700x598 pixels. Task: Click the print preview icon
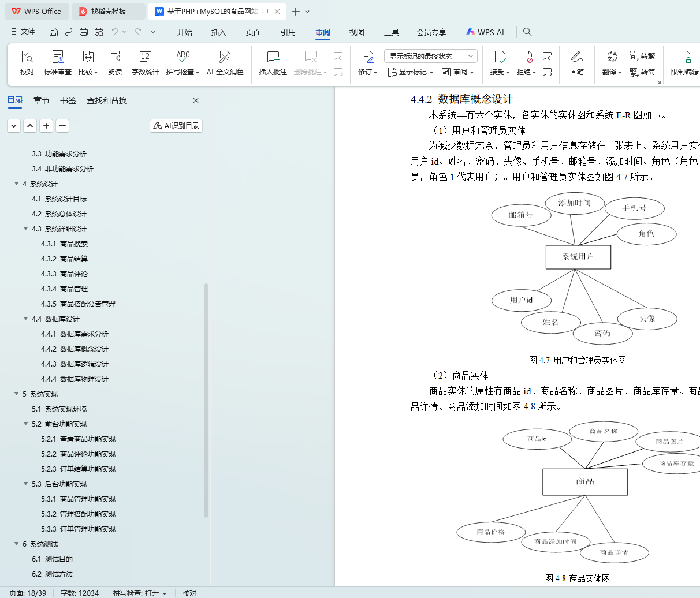tap(99, 32)
